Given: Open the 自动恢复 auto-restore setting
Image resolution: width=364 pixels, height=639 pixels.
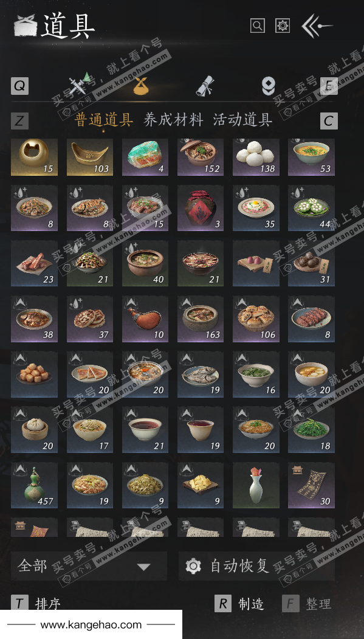Looking at the screenshot, I should (256, 566).
